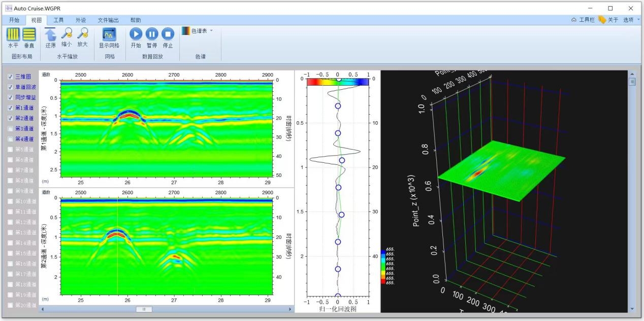The height and width of the screenshot is (321, 644).
Task: Select the 水平 horizontal layout icon
Action: tap(13, 34)
